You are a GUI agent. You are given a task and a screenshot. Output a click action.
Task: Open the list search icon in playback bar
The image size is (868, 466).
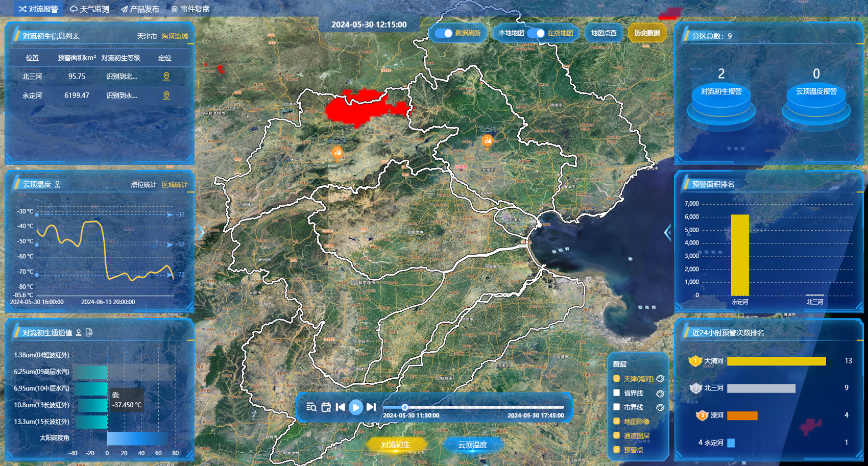(x=311, y=407)
